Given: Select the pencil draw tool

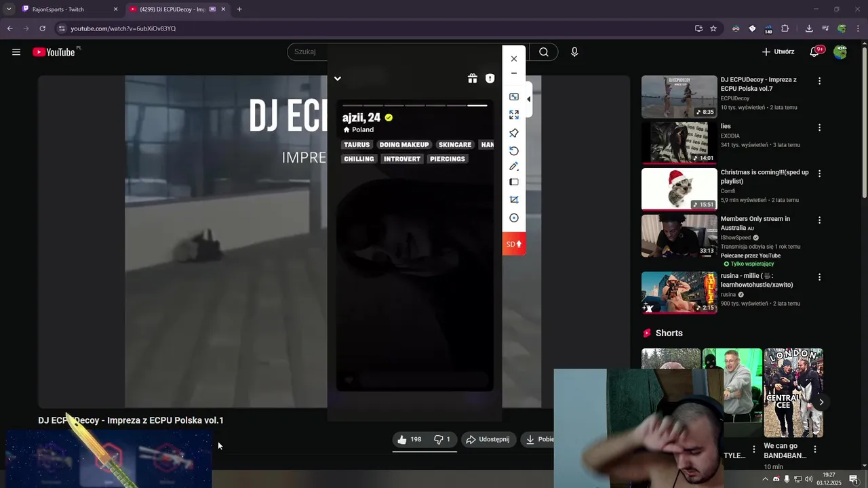Looking at the screenshot, I should tap(514, 166).
